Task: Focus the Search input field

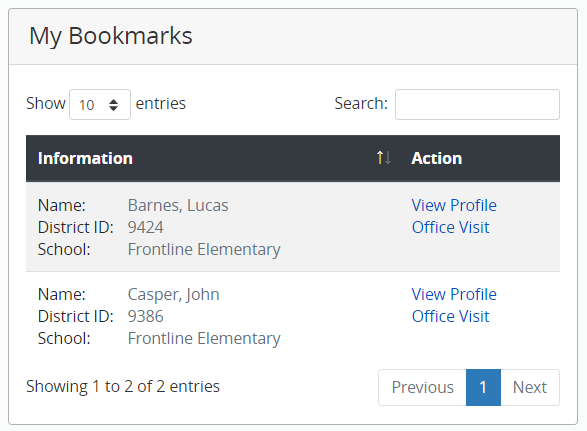Action: (x=477, y=104)
